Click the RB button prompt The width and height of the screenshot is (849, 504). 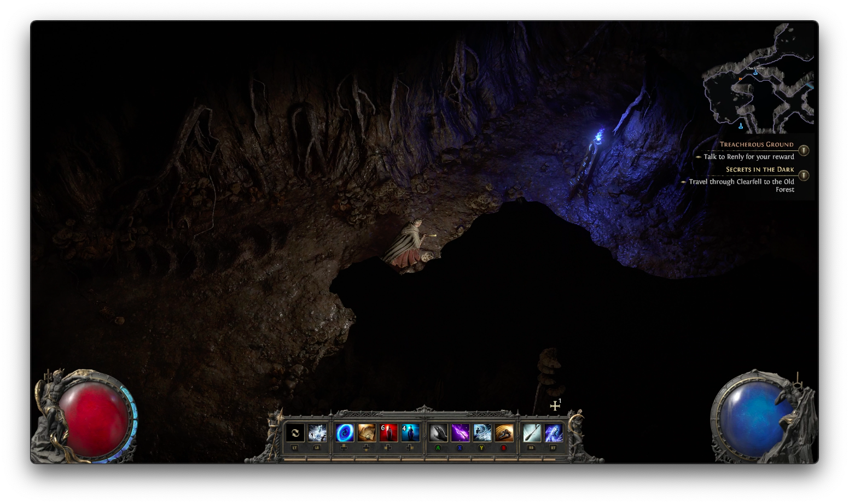531,448
